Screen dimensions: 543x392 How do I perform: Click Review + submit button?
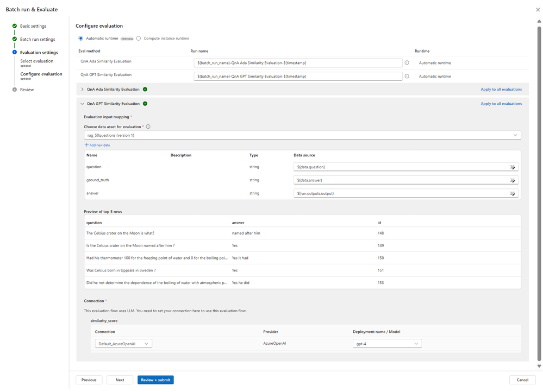pos(155,380)
